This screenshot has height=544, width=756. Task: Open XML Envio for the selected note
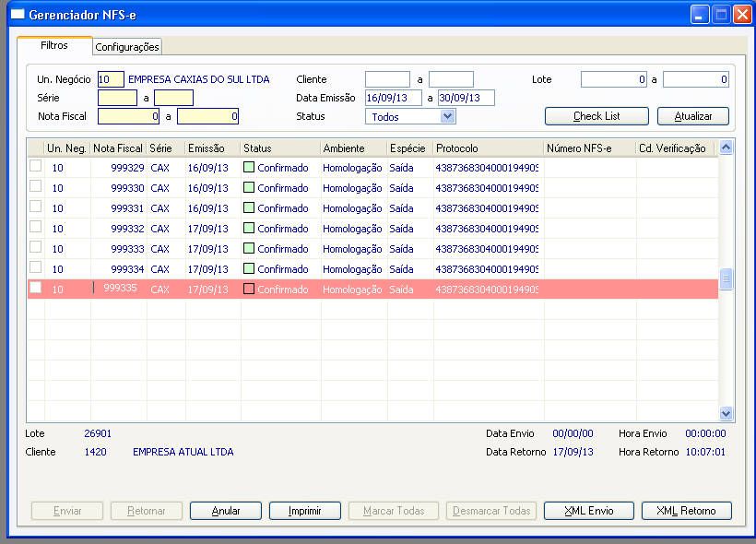click(x=589, y=511)
